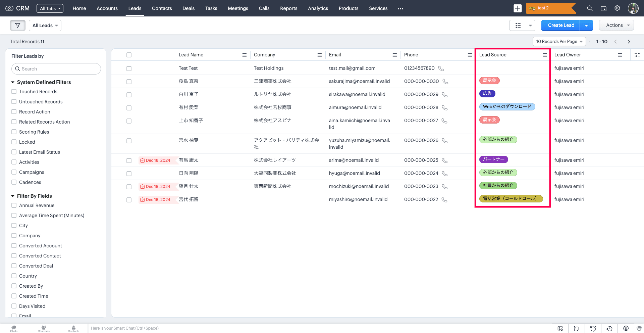
Task: Click the test 2 trial banner
Action: tap(551, 8)
